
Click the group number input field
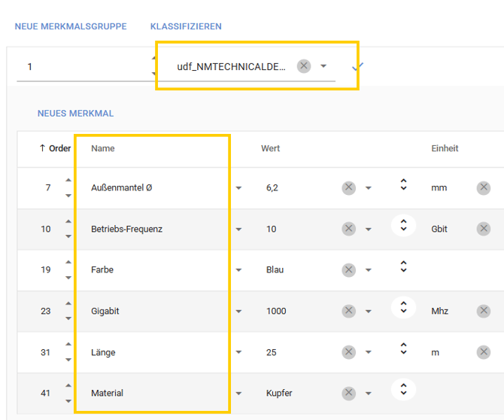83,67
